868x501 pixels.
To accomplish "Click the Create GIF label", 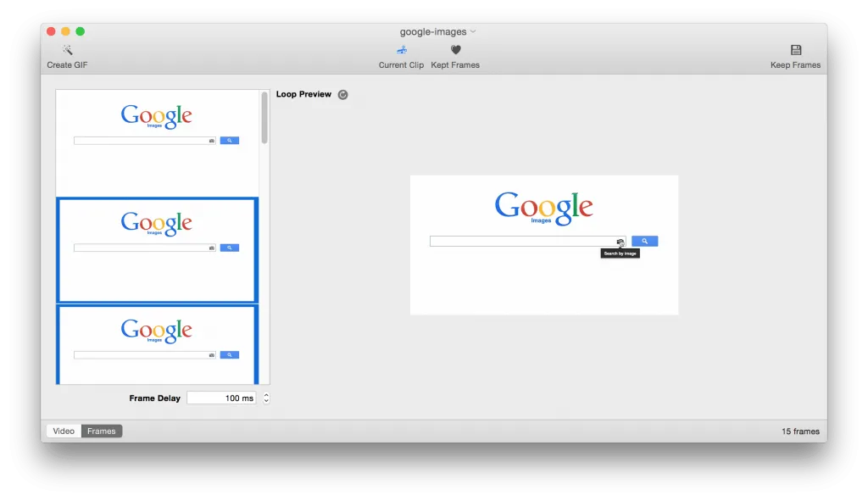I will (x=67, y=64).
